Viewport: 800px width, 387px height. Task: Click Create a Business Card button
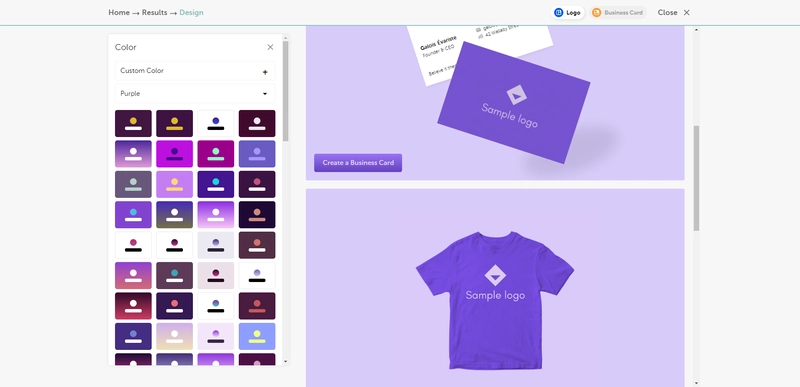358,163
